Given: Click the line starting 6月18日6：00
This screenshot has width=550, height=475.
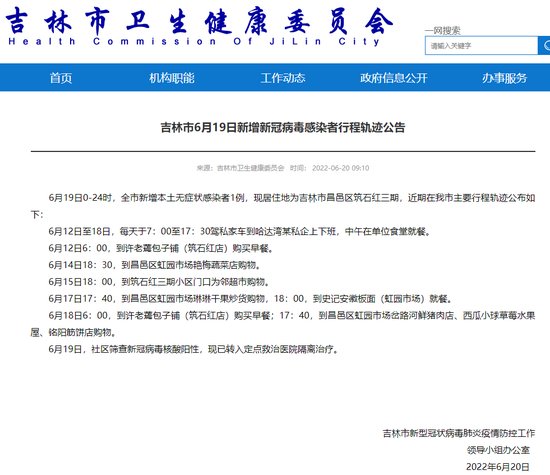Looking at the screenshot, I should (x=283, y=324).
